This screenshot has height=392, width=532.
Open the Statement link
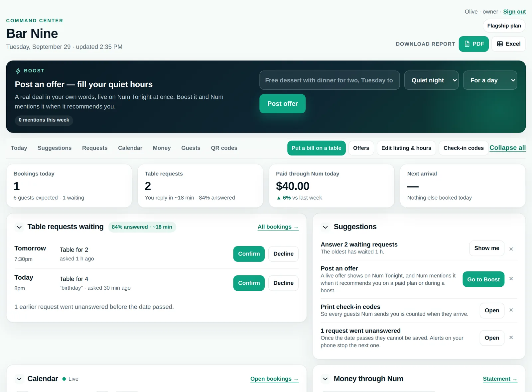[x=500, y=379]
